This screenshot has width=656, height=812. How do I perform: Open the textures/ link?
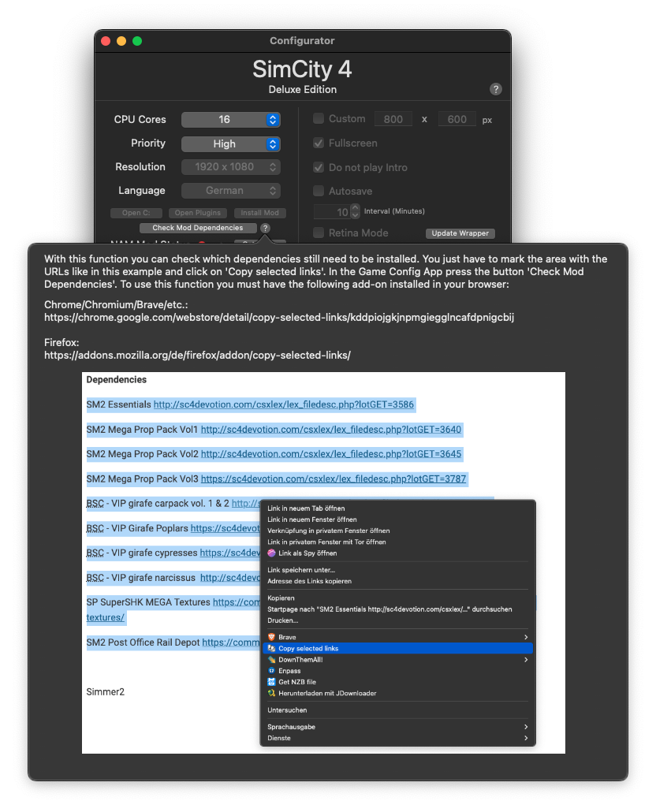pyautogui.click(x=105, y=618)
